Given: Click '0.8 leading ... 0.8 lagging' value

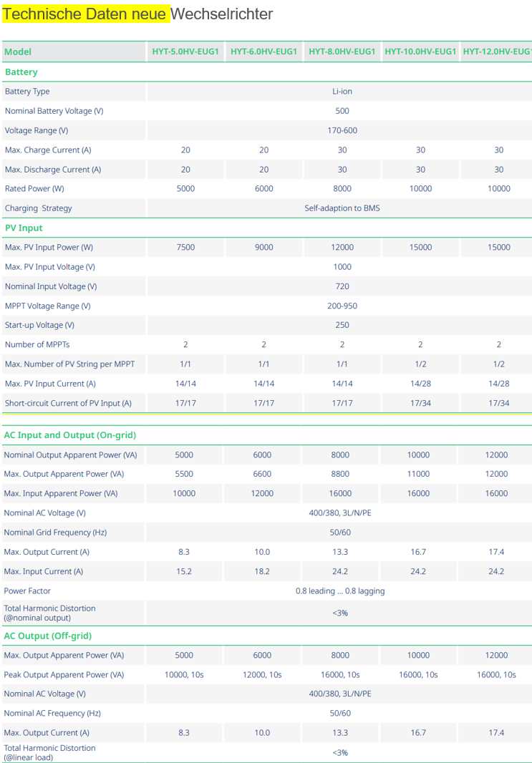Looking at the screenshot, I should point(340,591).
